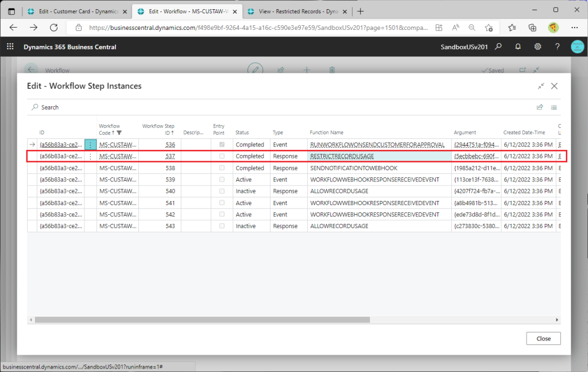The height and width of the screenshot is (372, 588).
Task: Click the RESTRICTRECORDUSAGE function name cell
Action: point(379,156)
